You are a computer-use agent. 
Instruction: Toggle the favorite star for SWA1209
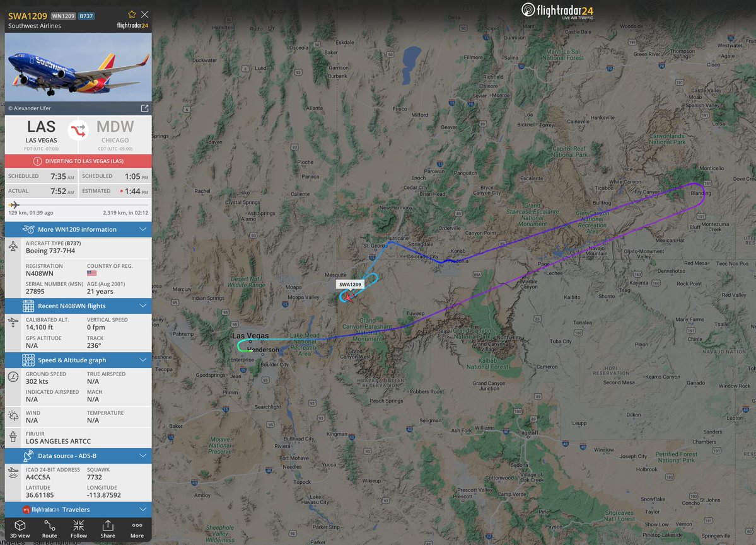pyautogui.click(x=132, y=14)
